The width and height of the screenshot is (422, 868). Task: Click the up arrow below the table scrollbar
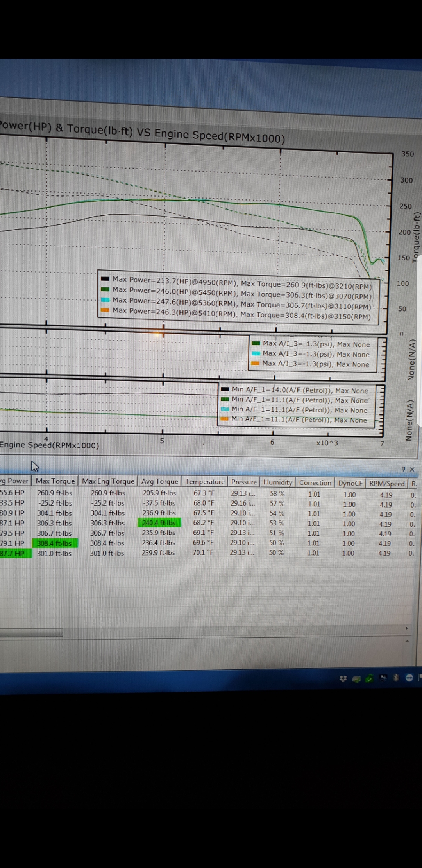407,641
